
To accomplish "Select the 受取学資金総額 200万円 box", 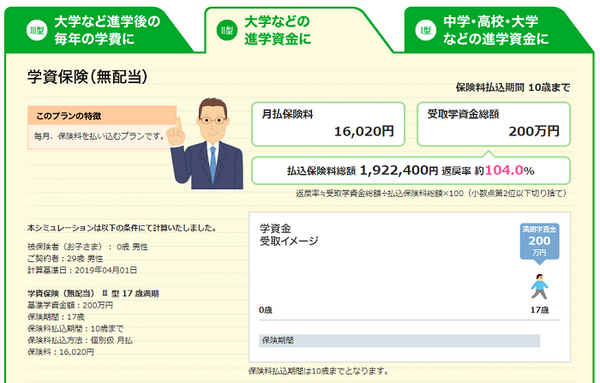I will coord(494,124).
